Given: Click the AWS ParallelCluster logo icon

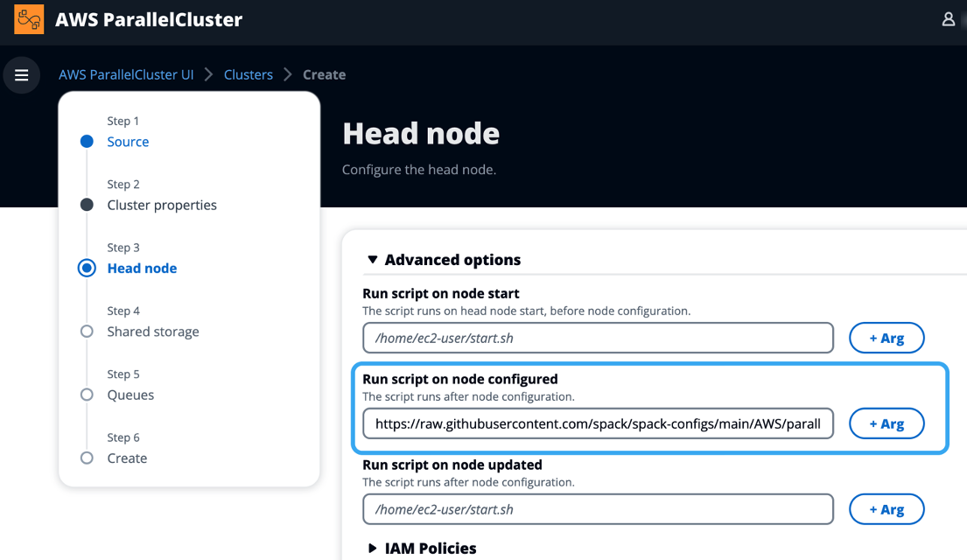Looking at the screenshot, I should coord(27,18).
